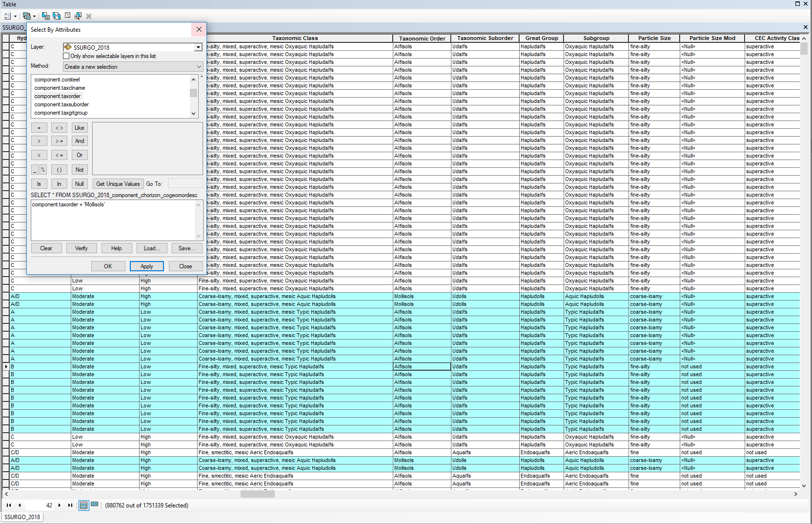Go to the next record
Image resolution: width=812 pixels, height=524 pixels.
[x=60, y=505]
